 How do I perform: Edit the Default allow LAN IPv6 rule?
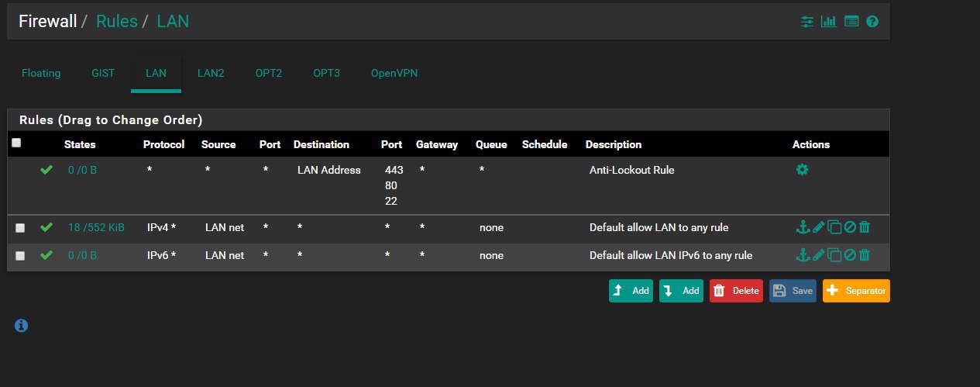coord(818,254)
